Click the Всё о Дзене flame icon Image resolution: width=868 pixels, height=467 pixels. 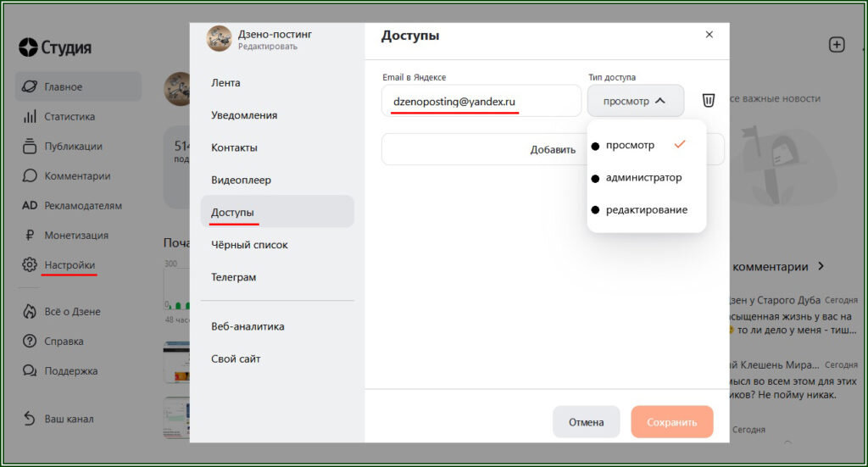click(x=30, y=311)
